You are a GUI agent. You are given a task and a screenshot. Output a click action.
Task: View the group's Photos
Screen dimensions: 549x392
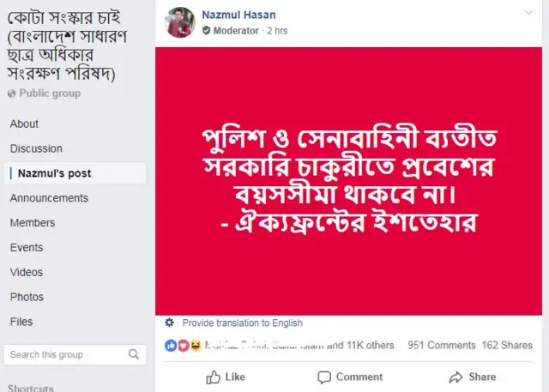(27, 297)
